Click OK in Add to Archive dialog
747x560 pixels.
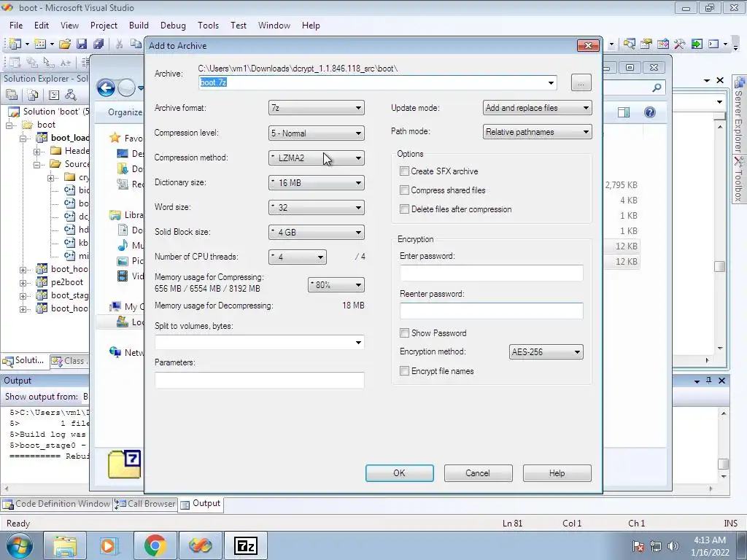[x=399, y=472]
